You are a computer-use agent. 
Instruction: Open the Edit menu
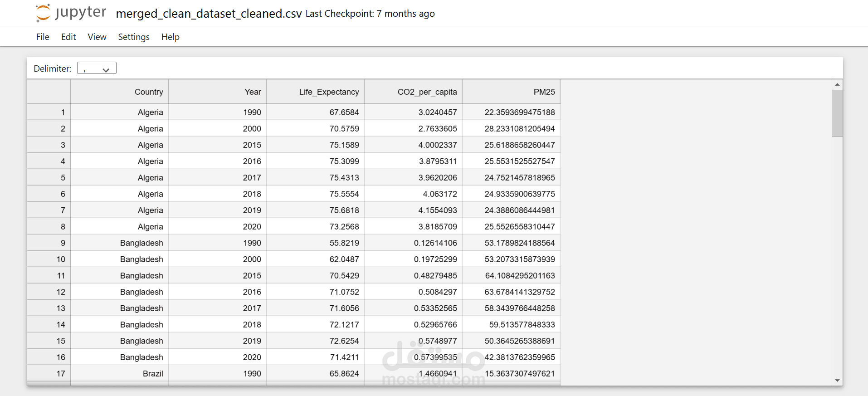68,37
